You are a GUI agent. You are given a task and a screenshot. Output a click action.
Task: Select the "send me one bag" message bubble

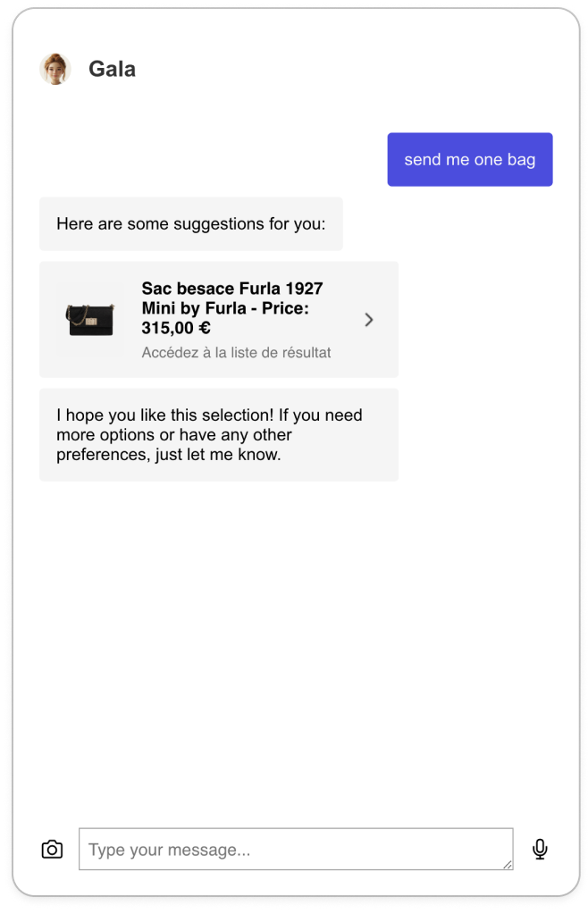point(470,160)
